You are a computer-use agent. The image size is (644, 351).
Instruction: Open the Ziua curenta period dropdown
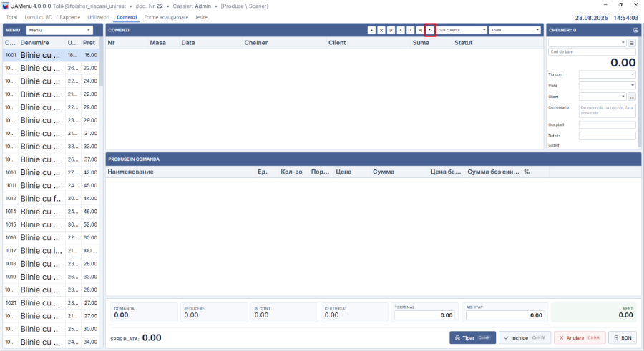coord(462,30)
